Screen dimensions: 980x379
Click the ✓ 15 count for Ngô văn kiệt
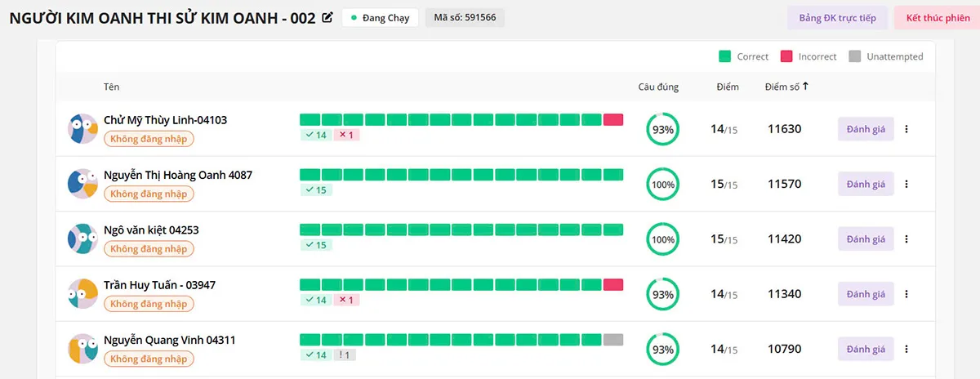tap(316, 245)
